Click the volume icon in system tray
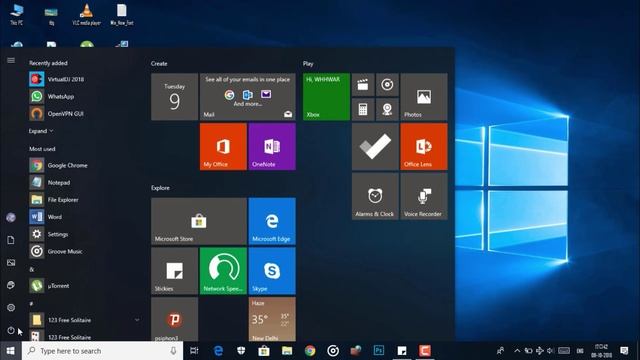Screen dimensions: 640x360 (x=551, y=351)
